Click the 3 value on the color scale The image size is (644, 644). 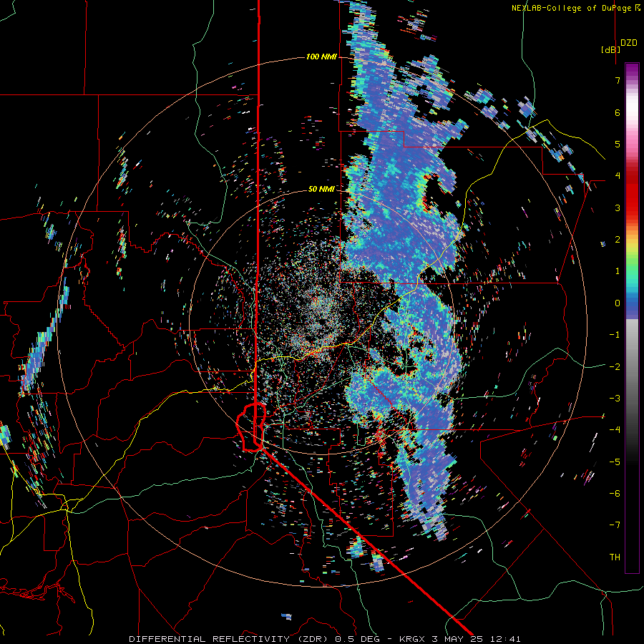coord(618,208)
